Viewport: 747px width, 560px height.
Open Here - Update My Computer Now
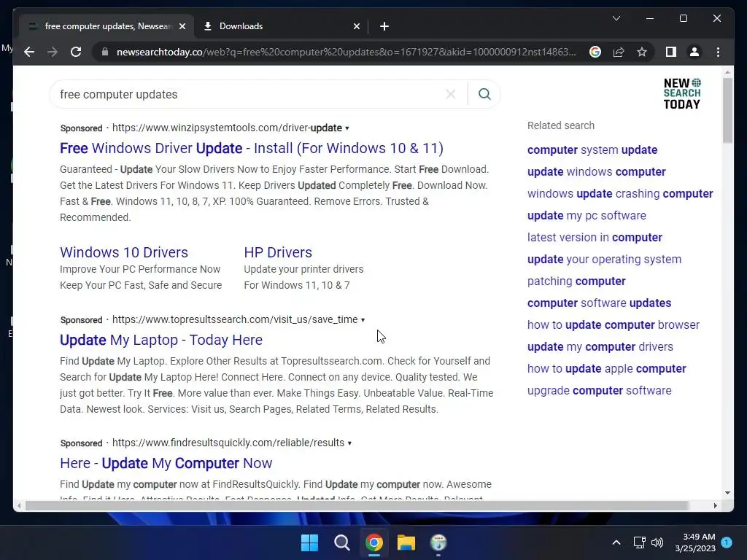coord(166,463)
